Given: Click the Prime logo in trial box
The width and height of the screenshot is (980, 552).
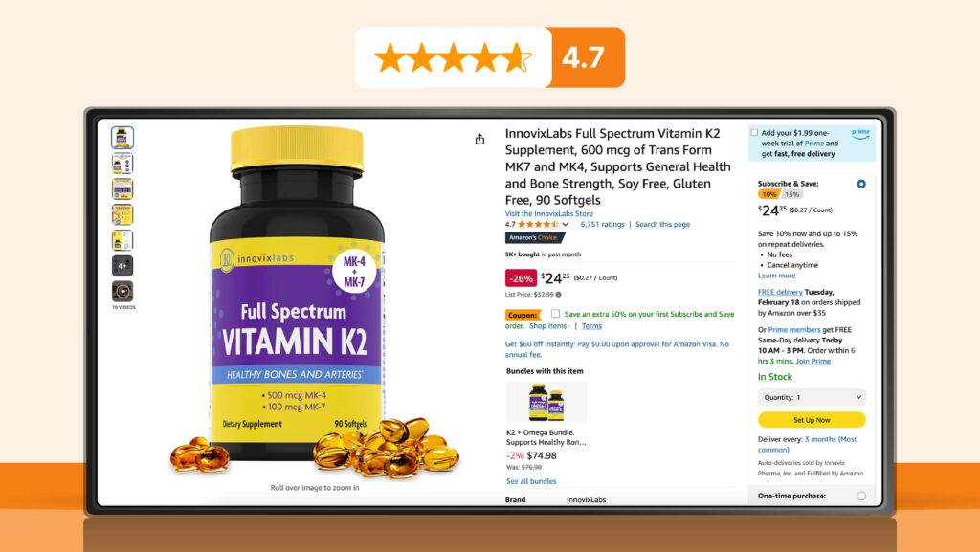Looking at the screenshot, I should point(860,134).
